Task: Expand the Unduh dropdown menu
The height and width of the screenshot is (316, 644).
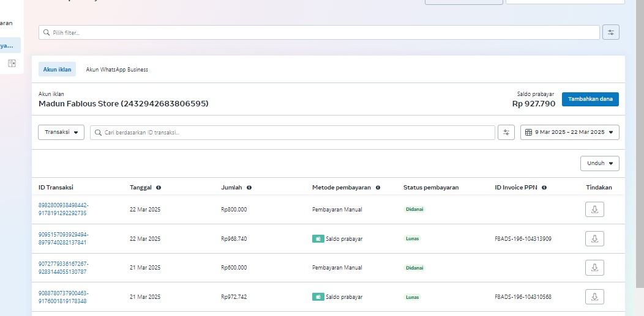Action: pos(599,164)
